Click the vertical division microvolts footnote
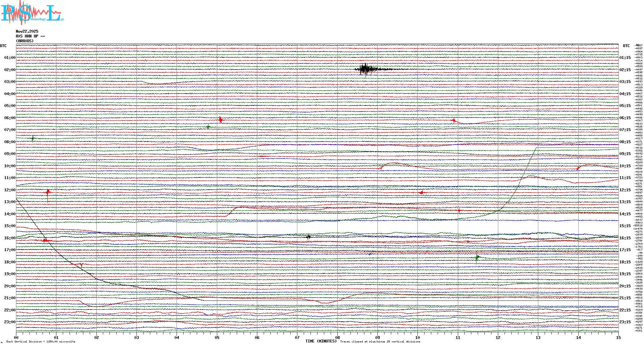 click(x=41, y=342)
